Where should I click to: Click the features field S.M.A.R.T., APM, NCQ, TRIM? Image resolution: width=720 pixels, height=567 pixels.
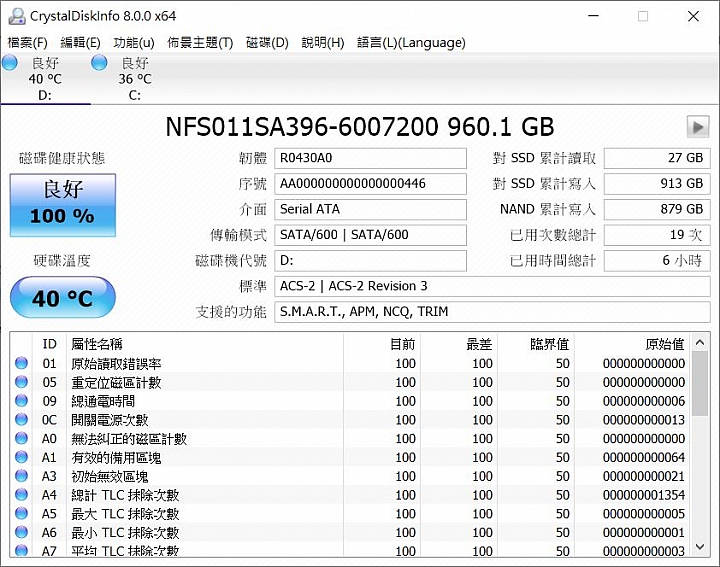tap(492, 312)
